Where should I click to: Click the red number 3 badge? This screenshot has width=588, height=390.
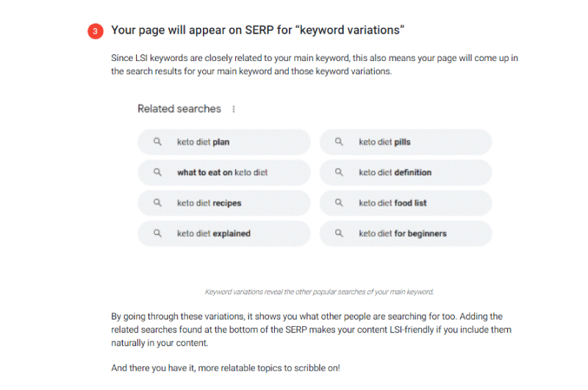(x=96, y=31)
